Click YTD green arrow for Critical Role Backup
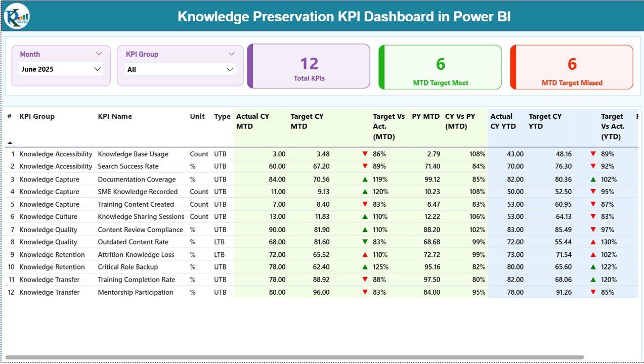The image size is (644, 364). click(593, 267)
